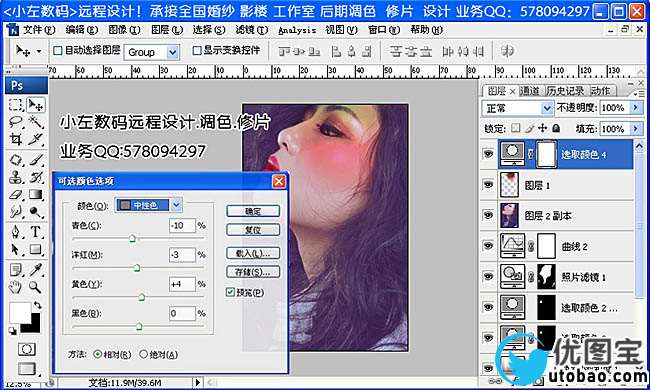The width and height of the screenshot is (650, 390).
Task: Switch to the 通道 tab
Action: (529, 91)
